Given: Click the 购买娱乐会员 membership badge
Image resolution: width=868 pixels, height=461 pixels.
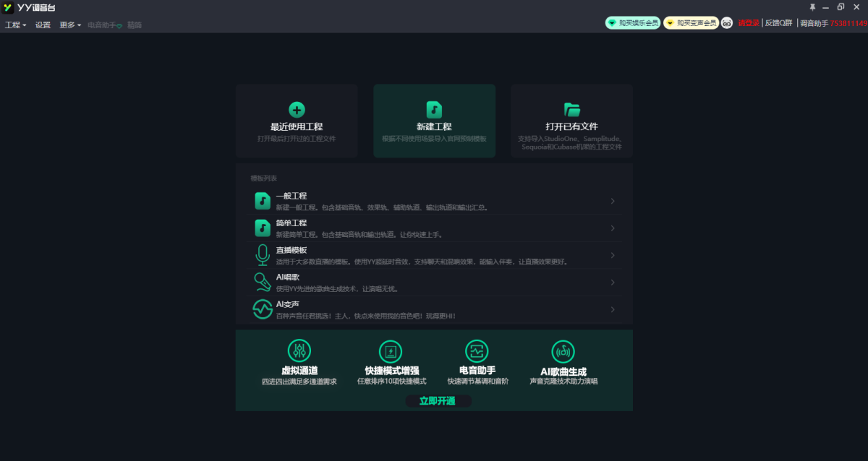Looking at the screenshot, I should pyautogui.click(x=632, y=23).
